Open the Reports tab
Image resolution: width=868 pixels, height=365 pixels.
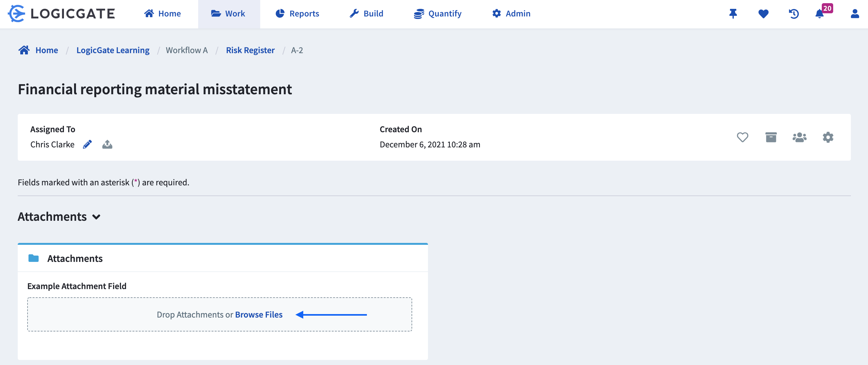coord(297,14)
